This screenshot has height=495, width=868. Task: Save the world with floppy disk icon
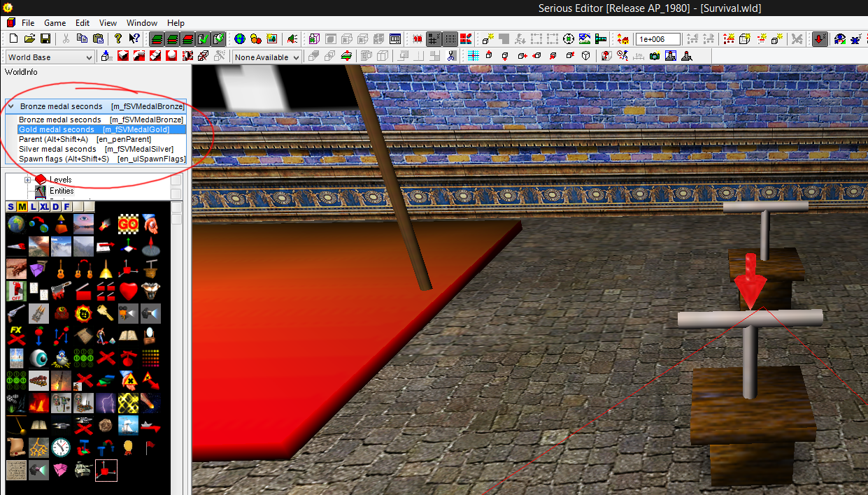coord(45,39)
